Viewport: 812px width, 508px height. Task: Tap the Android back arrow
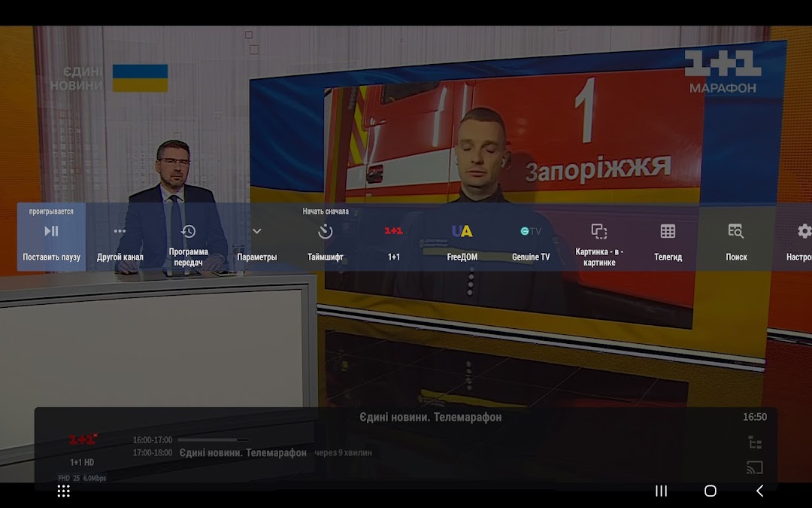[759, 491]
